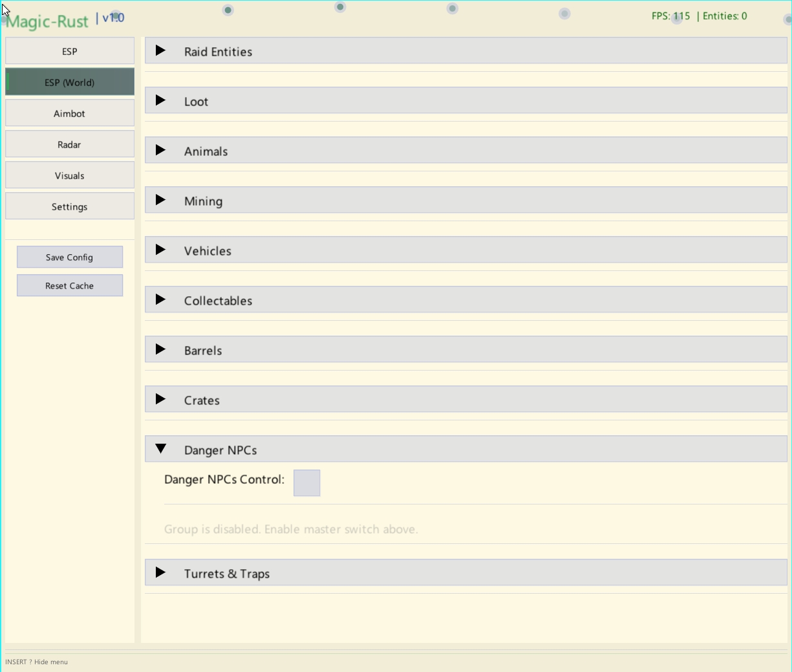Open the Settings tab
Image resolution: width=792 pixels, height=672 pixels.
tap(70, 206)
